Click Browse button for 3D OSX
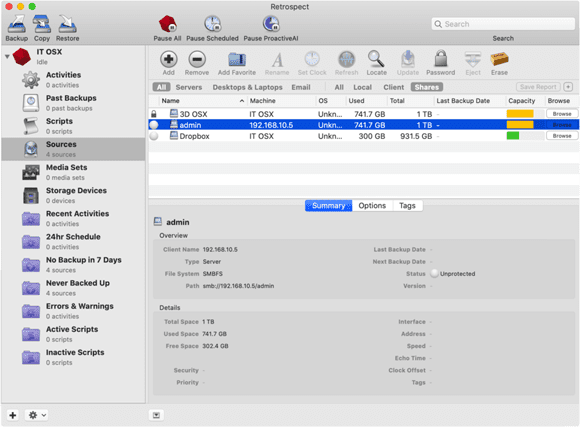Screen dimensions: 580x427 point(562,114)
